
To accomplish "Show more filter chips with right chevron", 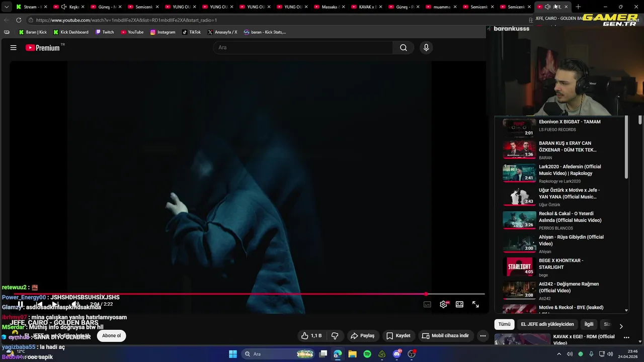I will (621, 326).
